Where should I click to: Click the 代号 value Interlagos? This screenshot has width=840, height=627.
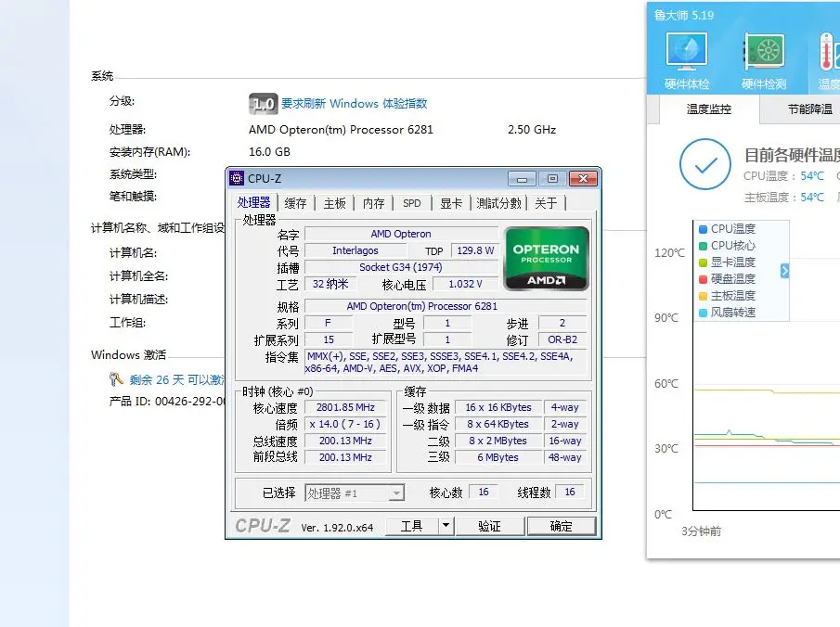pyautogui.click(x=355, y=250)
